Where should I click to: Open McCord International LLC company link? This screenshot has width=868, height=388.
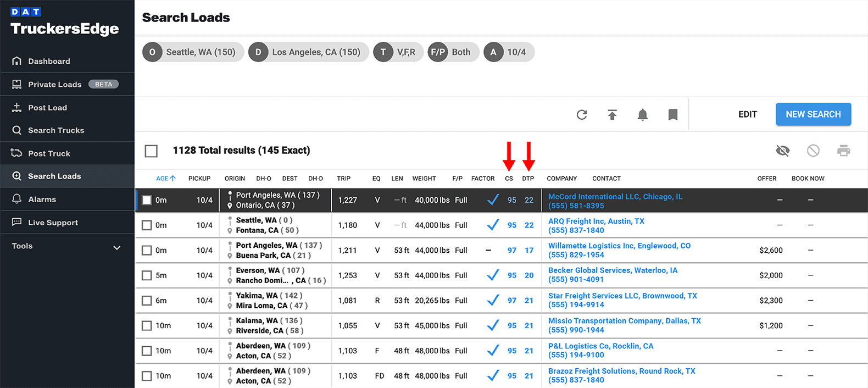click(x=615, y=196)
